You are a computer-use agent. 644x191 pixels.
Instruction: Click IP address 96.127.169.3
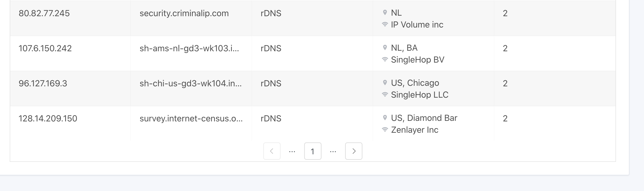click(43, 83)
